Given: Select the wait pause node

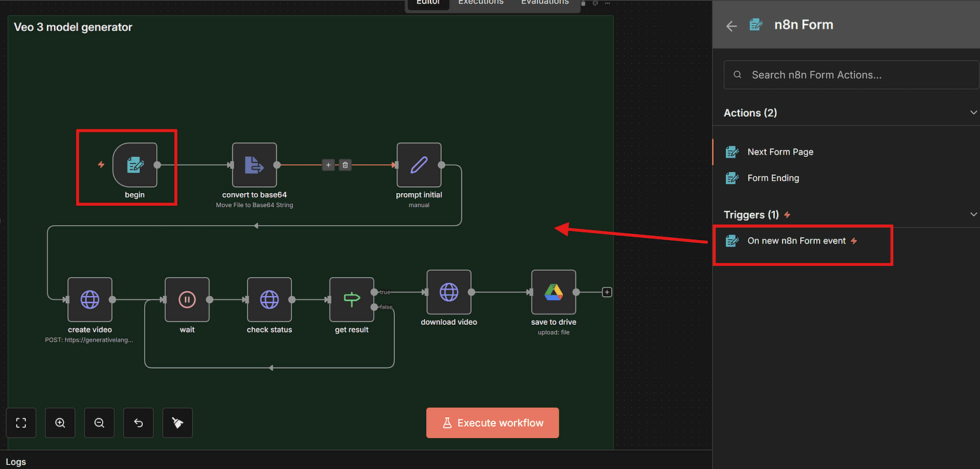Looking at the screenshot, I should [187, 300].
